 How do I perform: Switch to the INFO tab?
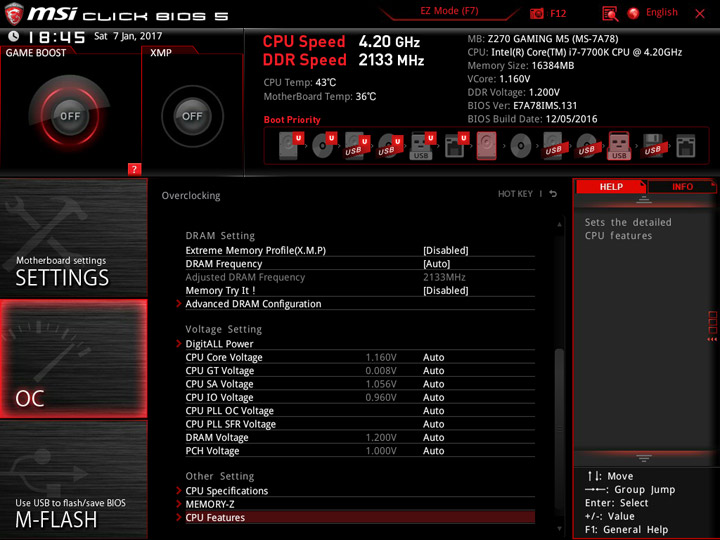tap(682, 186)
